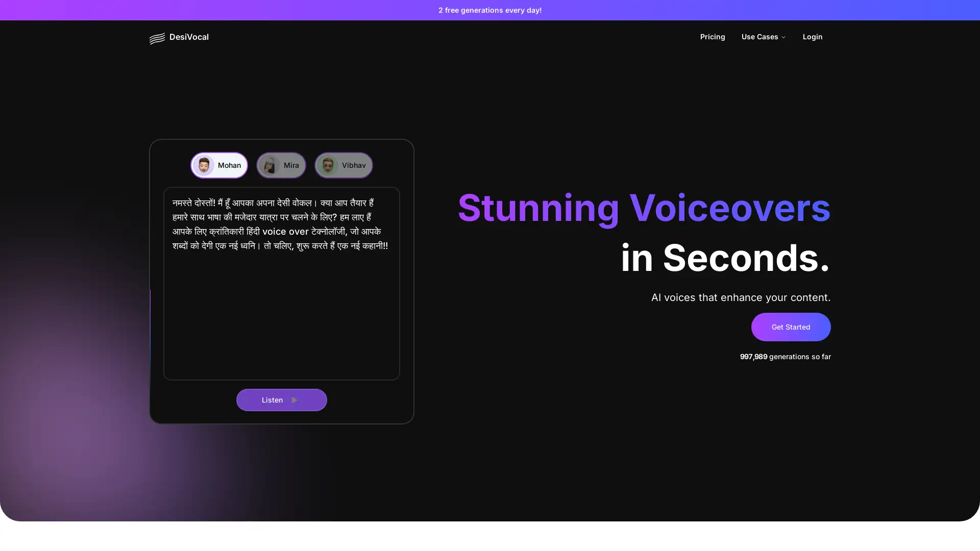Select the Vibhav voice tab

[x=344, y=165]
